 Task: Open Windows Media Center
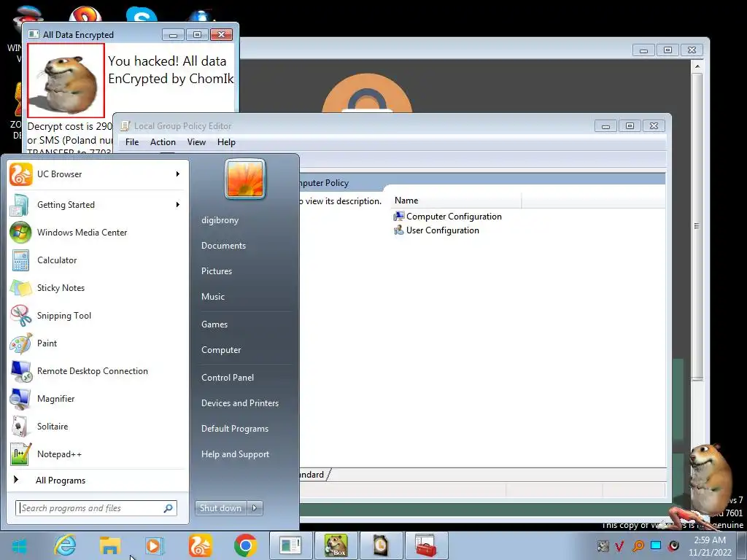(x=98, y=233)
